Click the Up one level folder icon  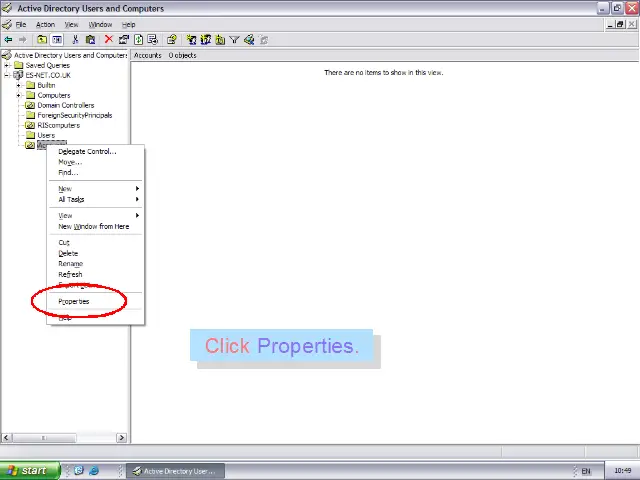tap(42, 40)
